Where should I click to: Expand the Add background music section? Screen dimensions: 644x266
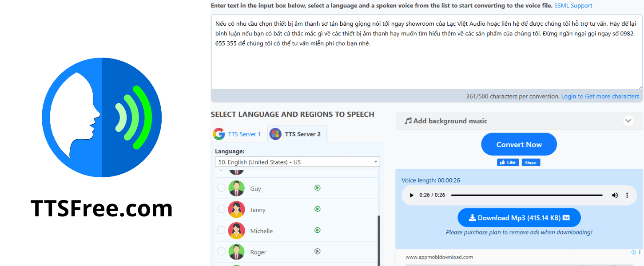pyautogui.click(x=628, y=121)
